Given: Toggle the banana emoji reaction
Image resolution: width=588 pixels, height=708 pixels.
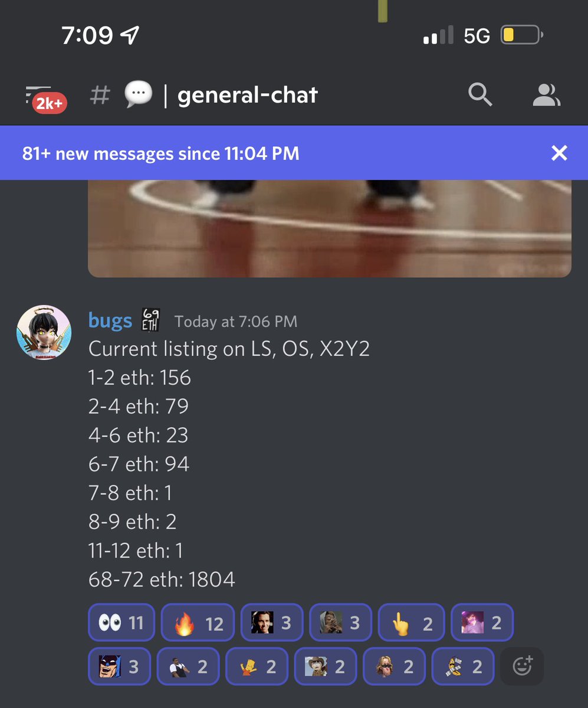Looking at the screenshot, I should (463, 667).
